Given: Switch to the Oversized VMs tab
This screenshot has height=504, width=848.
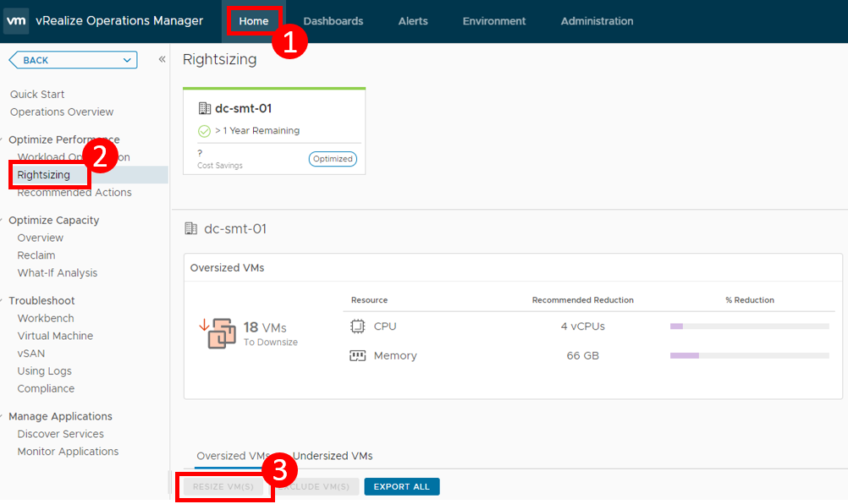Looking at the screenshot, I should 233,456.
